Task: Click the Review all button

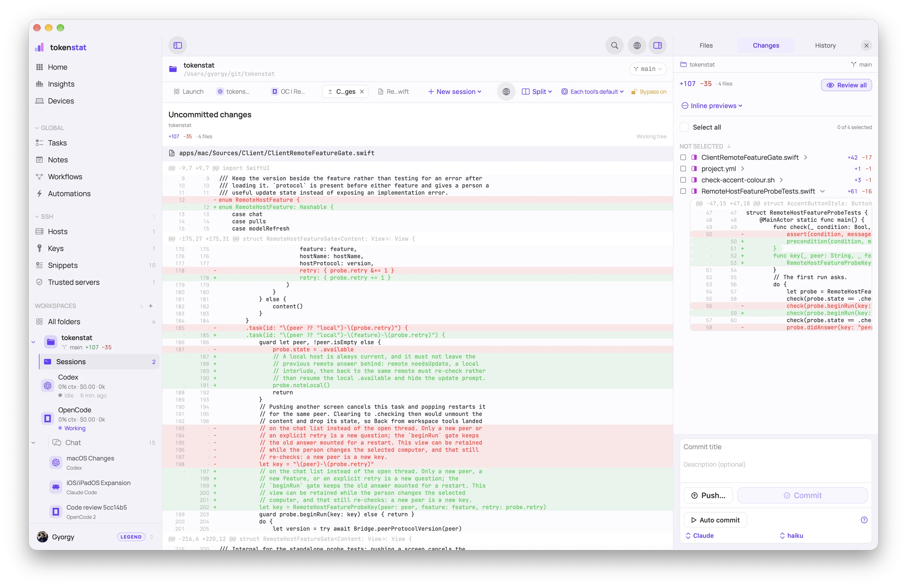Action: point(846,85)
